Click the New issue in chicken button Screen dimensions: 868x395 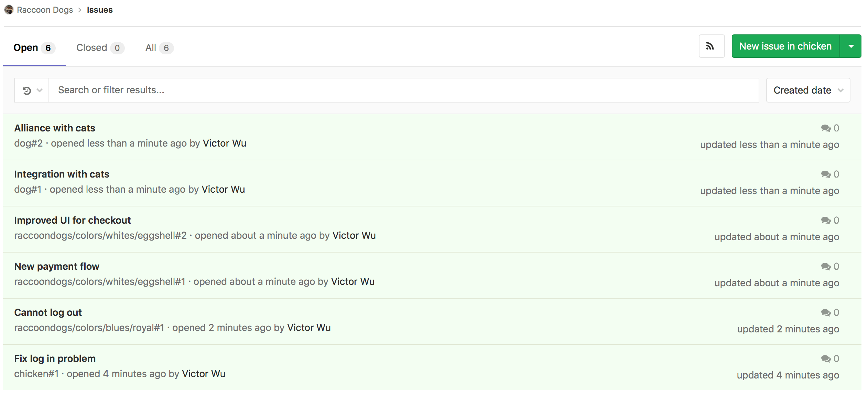[786, 46]
